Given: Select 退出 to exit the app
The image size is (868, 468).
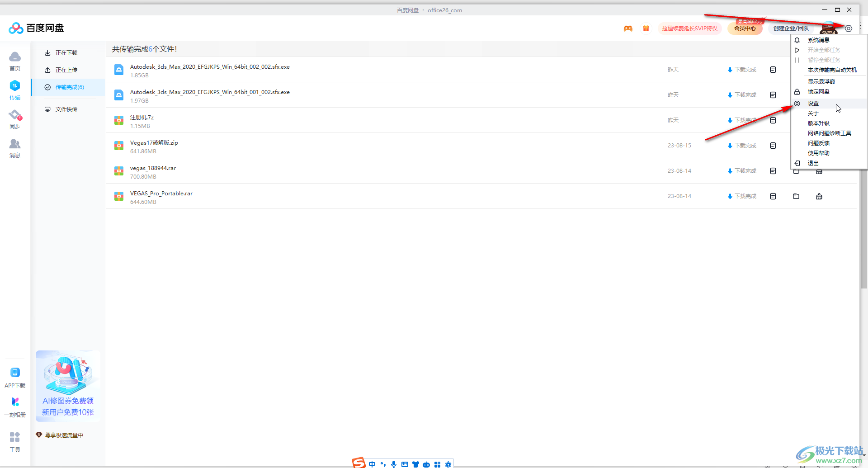Looking at the screenshot, I should coord(829,163).
